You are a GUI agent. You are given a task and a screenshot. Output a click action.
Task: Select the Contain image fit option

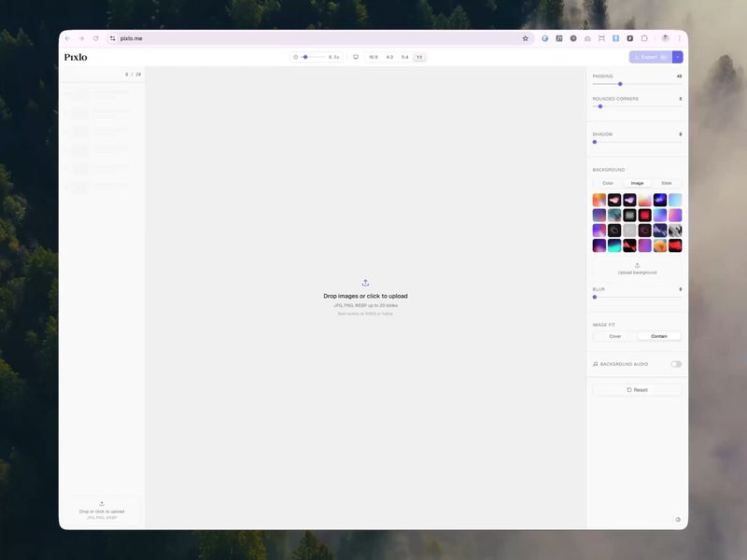(x=658, y=336)
